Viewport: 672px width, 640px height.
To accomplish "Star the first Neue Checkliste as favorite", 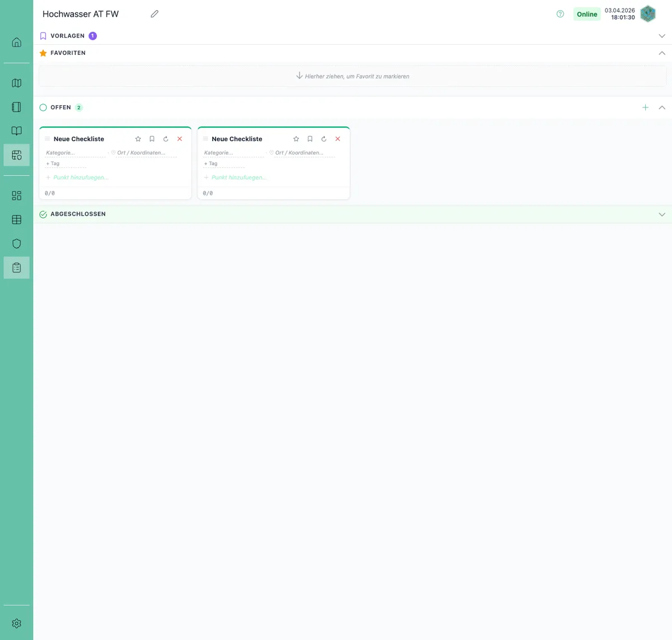I will click(x=138, y=139).
